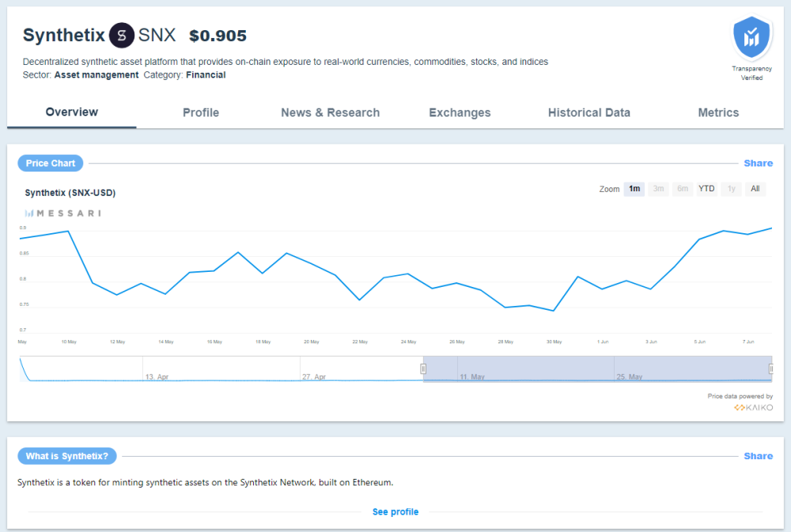Click the Transparency Verified shield badge
This screenshot has width=791, height=532.
751,38
